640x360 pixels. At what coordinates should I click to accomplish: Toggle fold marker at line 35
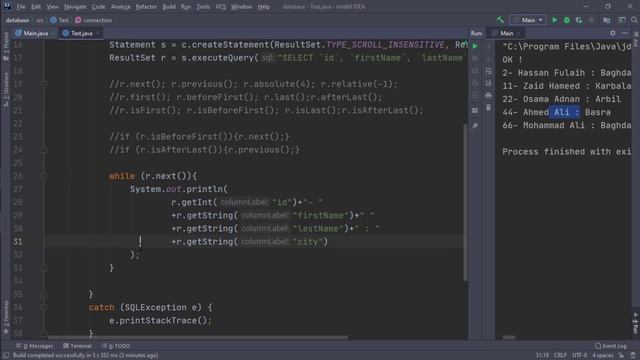(x=44, y=294)
